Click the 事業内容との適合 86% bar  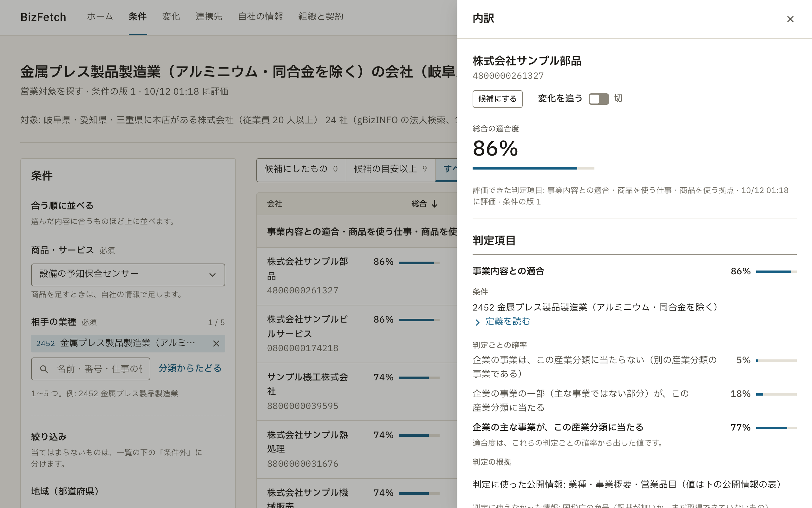[x=776, y=271]
